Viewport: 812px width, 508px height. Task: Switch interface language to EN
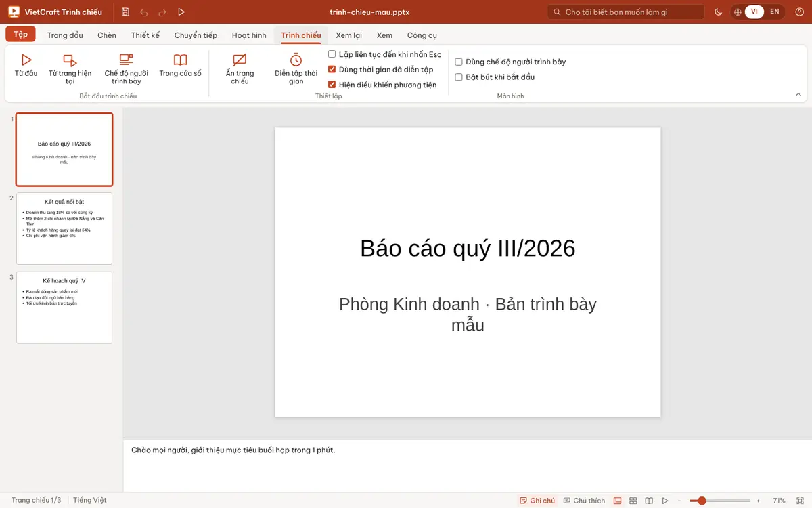[775, 12]
